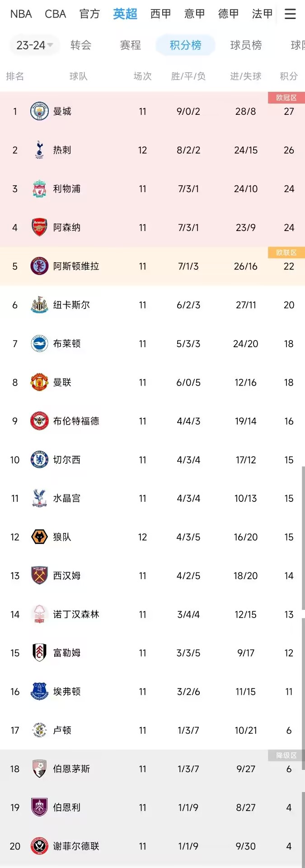The image size is (305, 868).
Task: Tap the Liverpool club crest
Action: [39, 189]
